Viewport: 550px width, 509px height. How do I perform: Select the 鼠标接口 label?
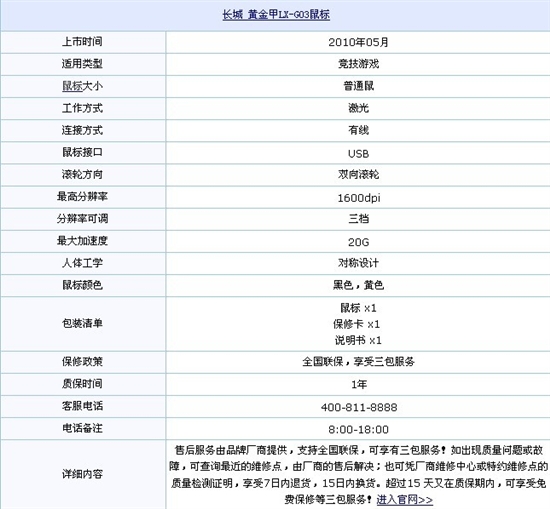[x=82, y=152]
